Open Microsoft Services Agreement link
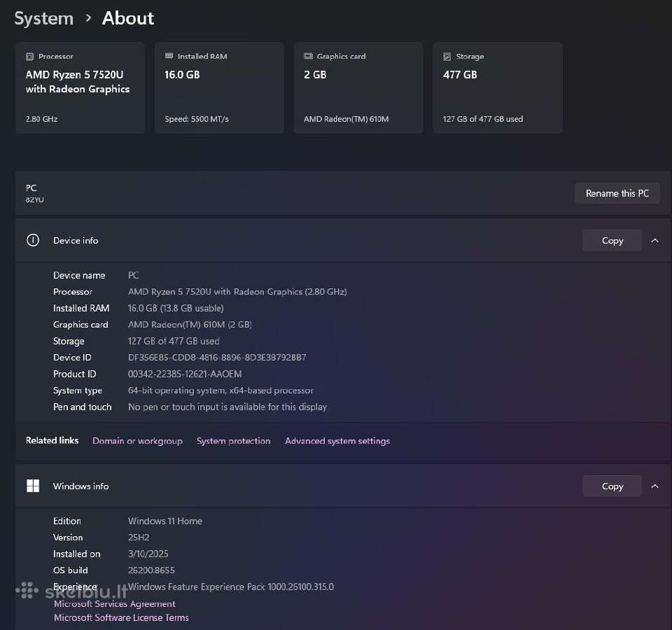The height and width of the screenshot is (630, 672). coord(114,604)
